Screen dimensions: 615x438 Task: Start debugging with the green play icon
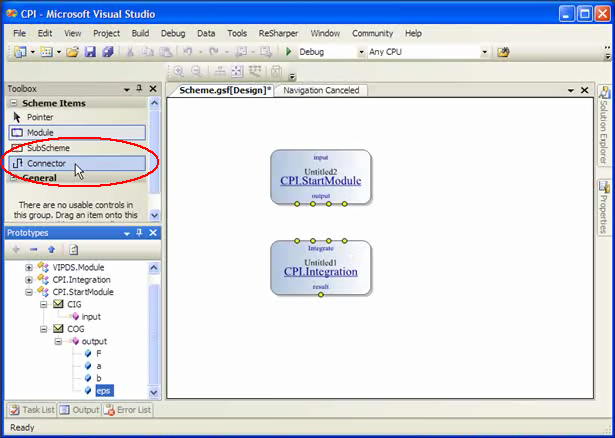click(x=289, y=52)
